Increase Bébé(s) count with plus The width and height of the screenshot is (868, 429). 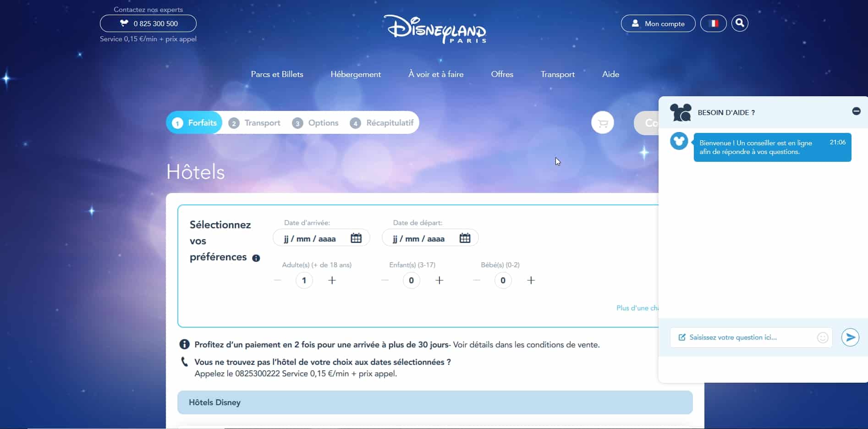click(x=531, y=280)
